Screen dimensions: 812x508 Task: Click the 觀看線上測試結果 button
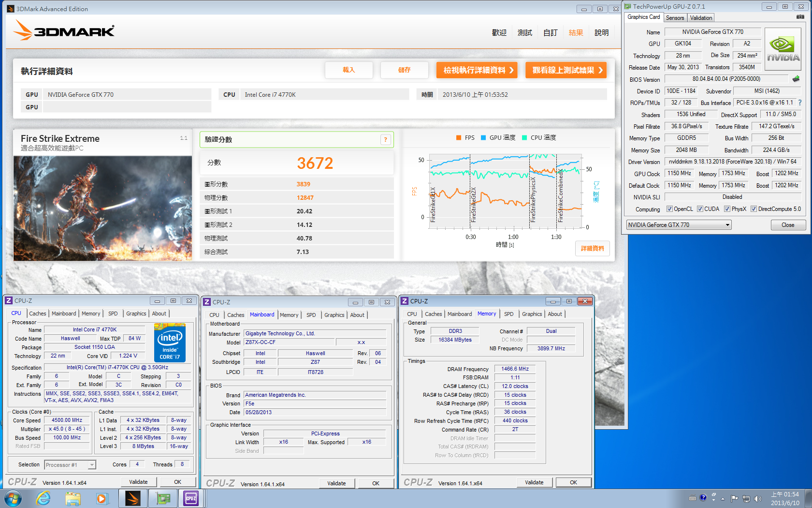click(566, 70)
